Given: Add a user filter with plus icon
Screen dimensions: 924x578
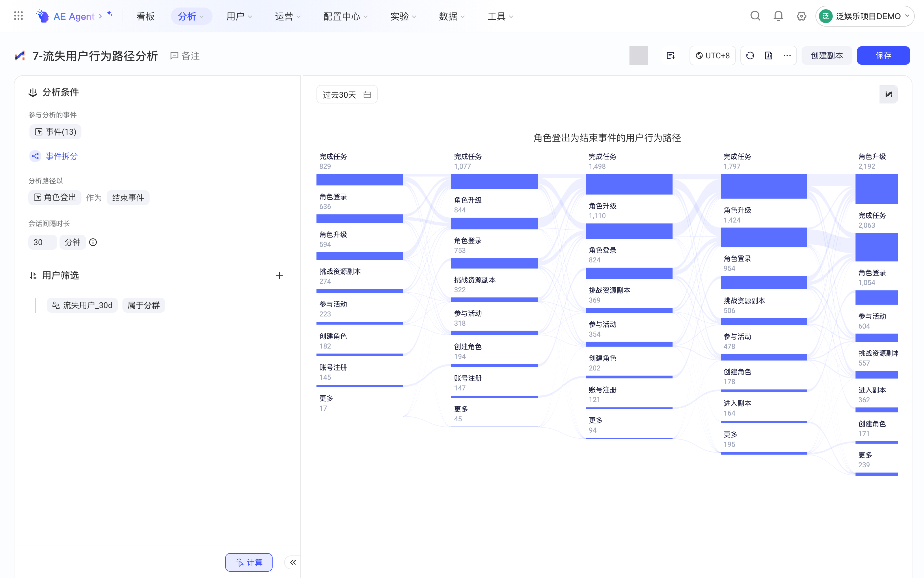Looking at the screenshot, I should click(x=280, y=276).
